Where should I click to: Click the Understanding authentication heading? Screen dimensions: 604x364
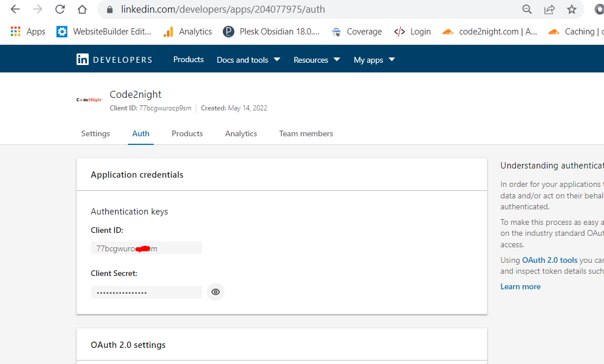pos(552,166)
